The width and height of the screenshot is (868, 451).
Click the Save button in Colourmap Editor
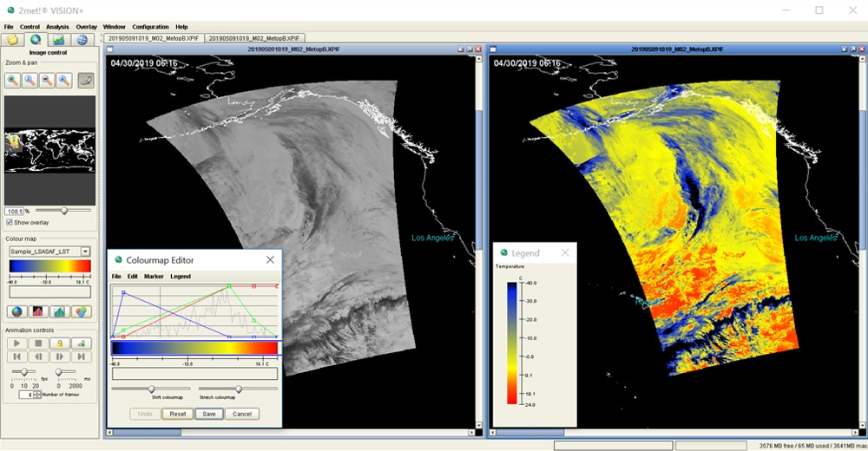[209, 414]
